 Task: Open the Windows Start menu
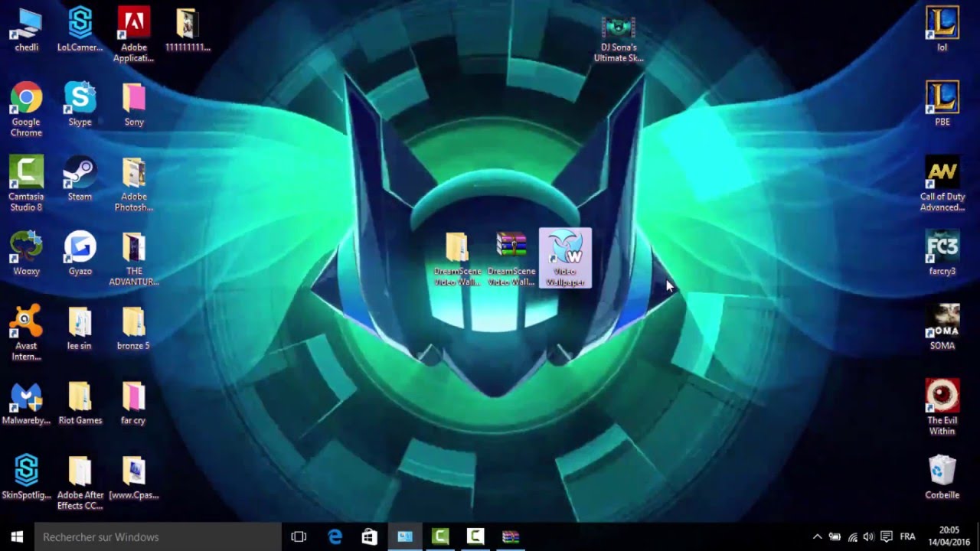click(x=17, y=537)
